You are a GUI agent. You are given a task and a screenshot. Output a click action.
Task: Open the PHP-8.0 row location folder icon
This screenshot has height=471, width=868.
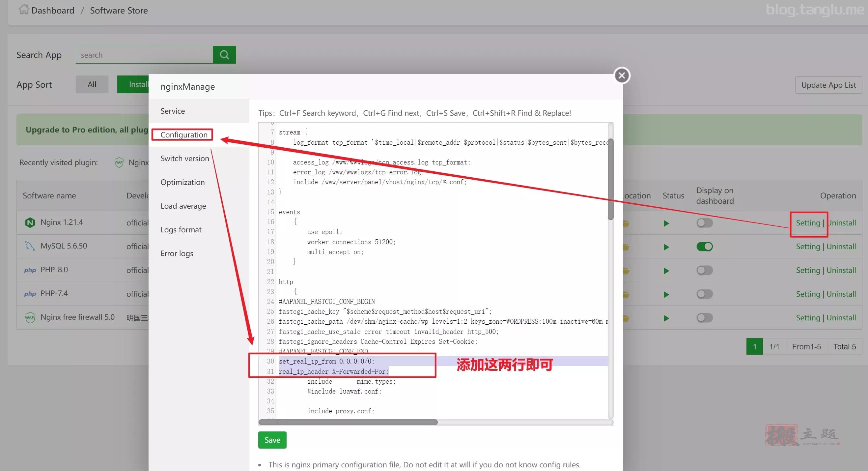tap(626, 271)
